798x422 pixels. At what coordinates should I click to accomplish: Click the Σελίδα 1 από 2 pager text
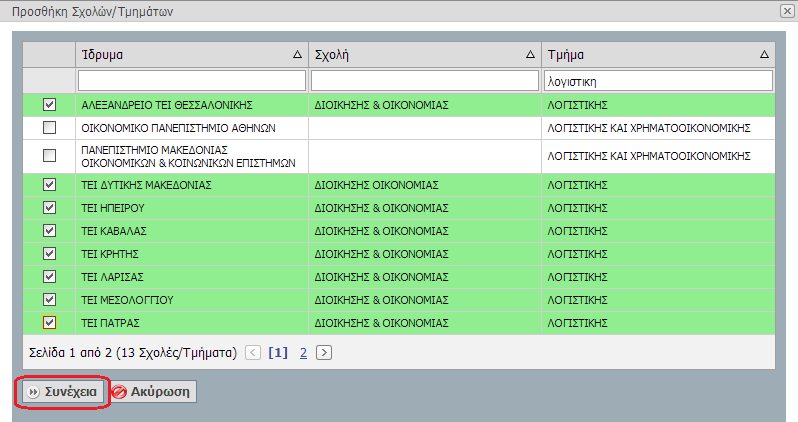click(x=133, y=353)
